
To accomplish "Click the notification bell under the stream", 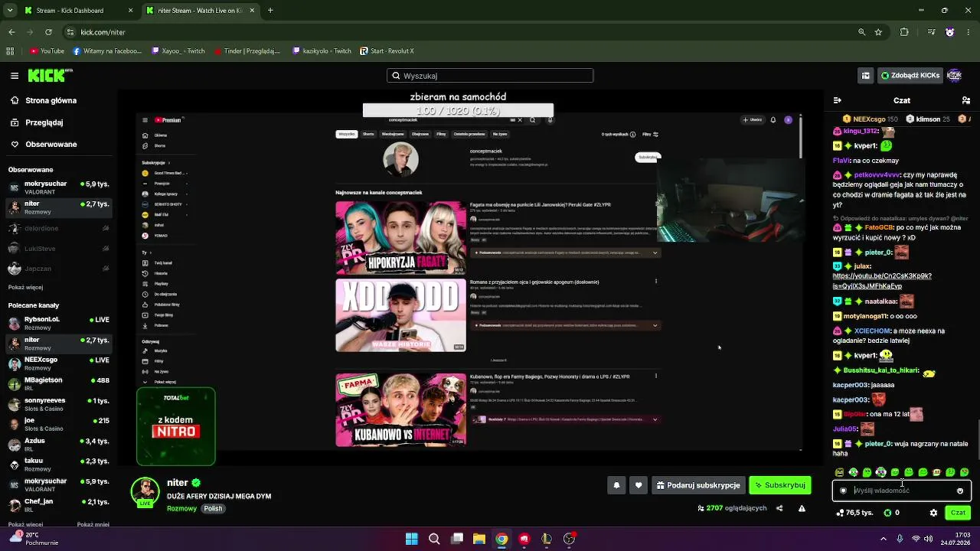I will coord(616,485).
